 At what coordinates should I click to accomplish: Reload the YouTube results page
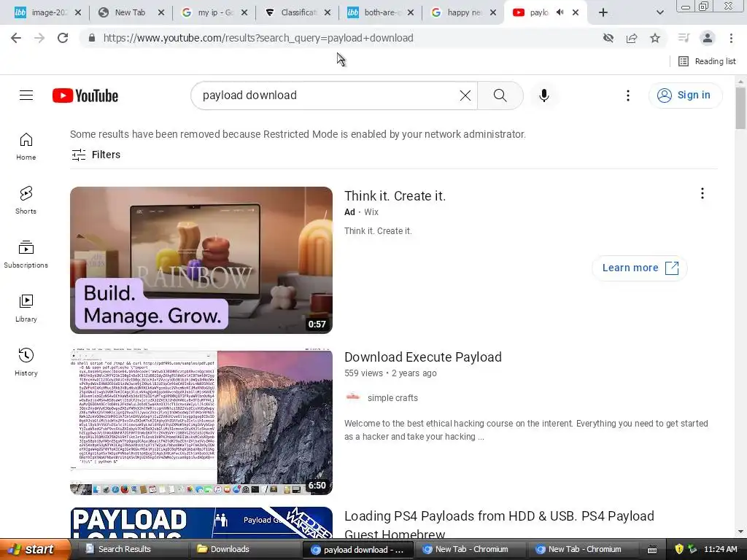(x=63, y=38)
